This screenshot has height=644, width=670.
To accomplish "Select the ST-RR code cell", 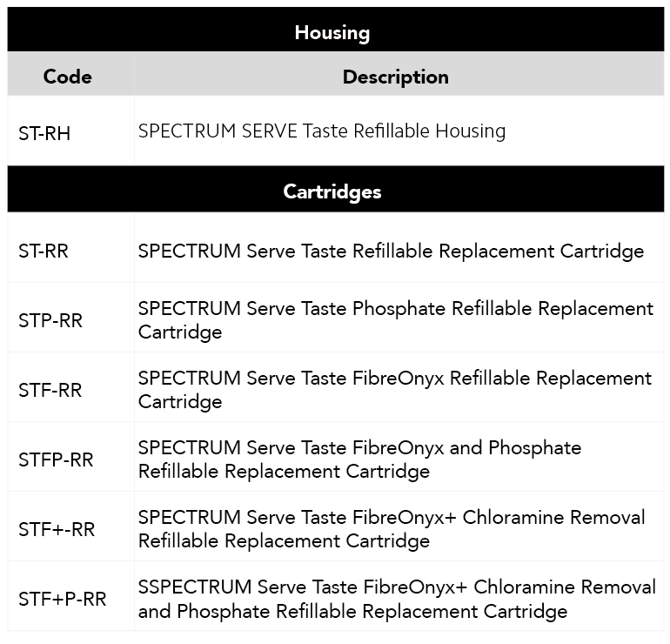I will coord(44,252).
